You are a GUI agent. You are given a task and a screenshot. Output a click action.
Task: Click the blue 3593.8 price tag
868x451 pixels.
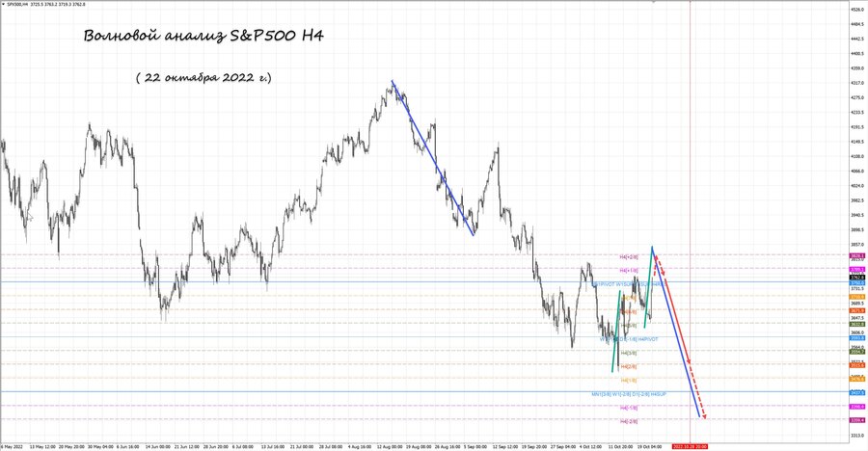click(857, 338)
